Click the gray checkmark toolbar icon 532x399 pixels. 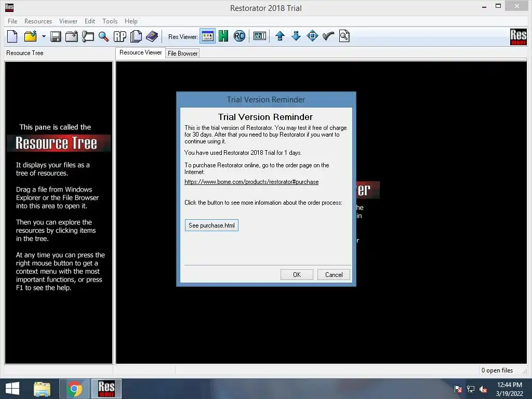(328, 36)
